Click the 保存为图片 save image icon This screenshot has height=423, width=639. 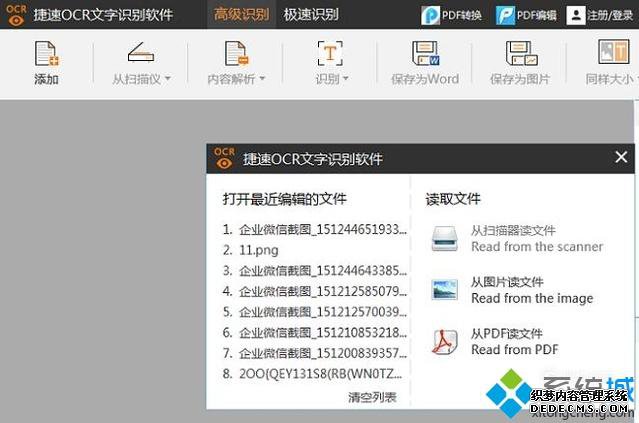[x=522, y=53]
